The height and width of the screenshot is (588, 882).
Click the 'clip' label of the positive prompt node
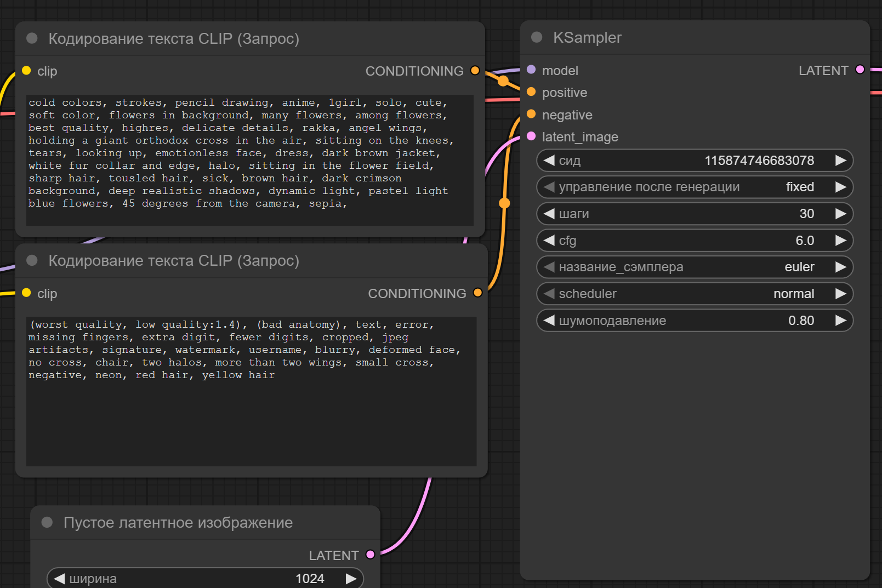point(47,71)
